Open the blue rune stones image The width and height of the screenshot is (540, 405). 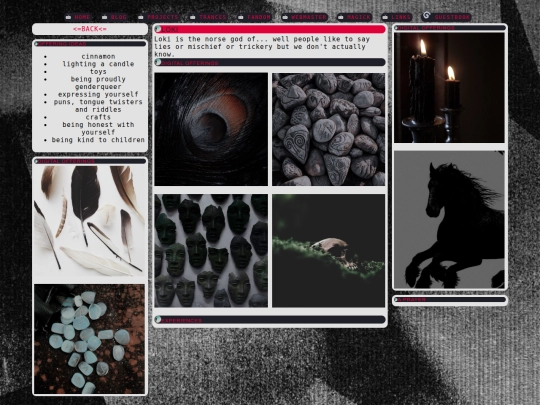[90, 339]
